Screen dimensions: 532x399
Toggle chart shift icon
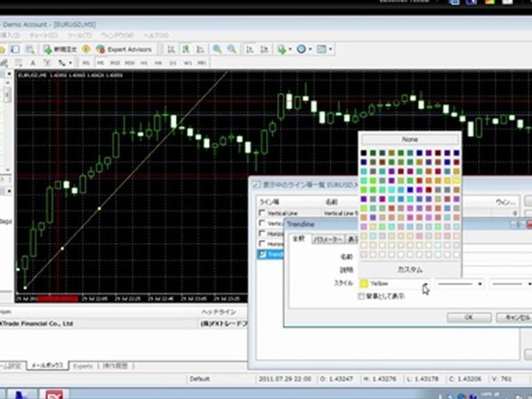(x=265, y=49)
